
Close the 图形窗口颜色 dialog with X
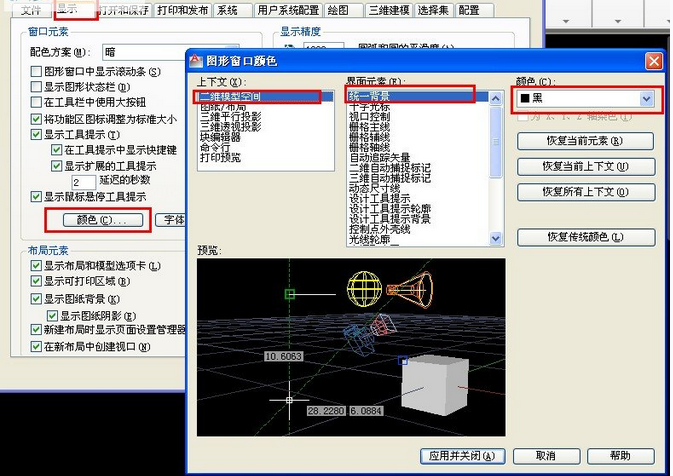(x=654, y=62)
